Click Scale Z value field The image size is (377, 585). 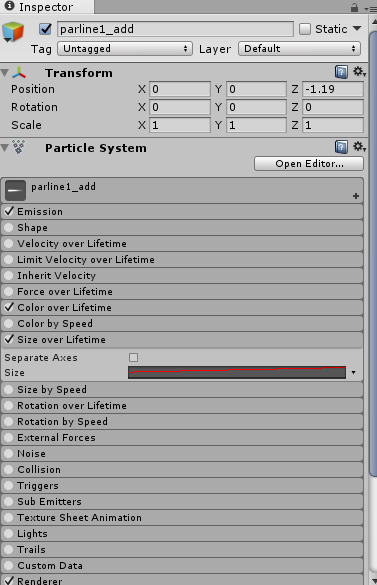tap(333, 125)
